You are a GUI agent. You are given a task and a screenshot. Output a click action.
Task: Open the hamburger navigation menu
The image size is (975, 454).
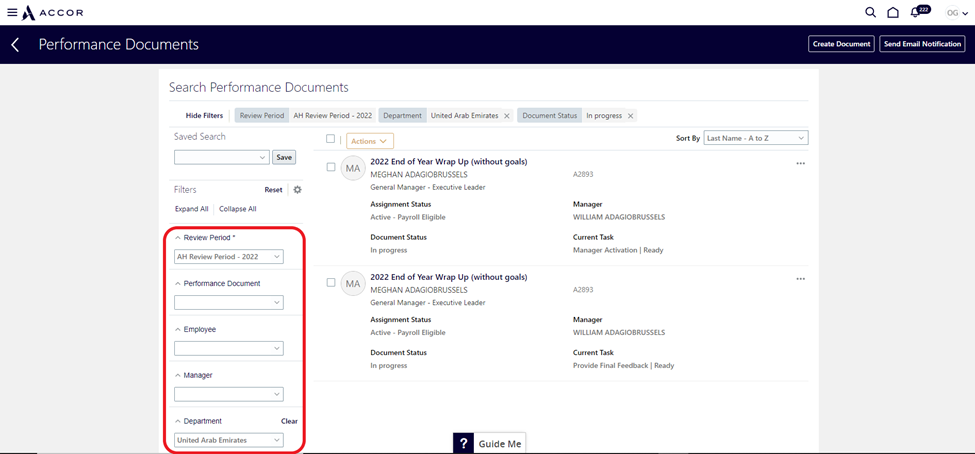(12, 12)
